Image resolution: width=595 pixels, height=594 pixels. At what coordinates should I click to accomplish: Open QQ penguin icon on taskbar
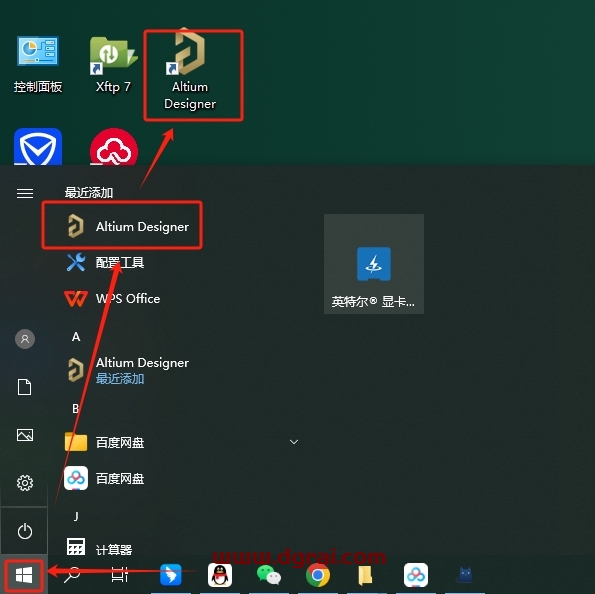[220, 575]
